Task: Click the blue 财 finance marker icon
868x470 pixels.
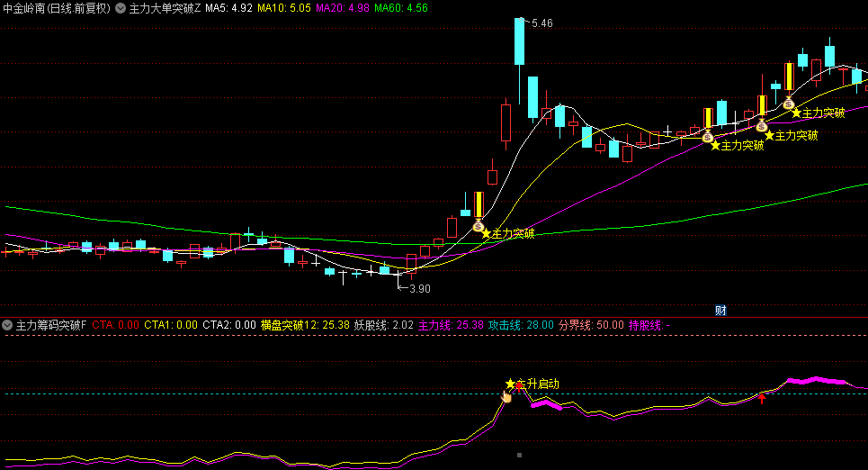Action: 720,310
